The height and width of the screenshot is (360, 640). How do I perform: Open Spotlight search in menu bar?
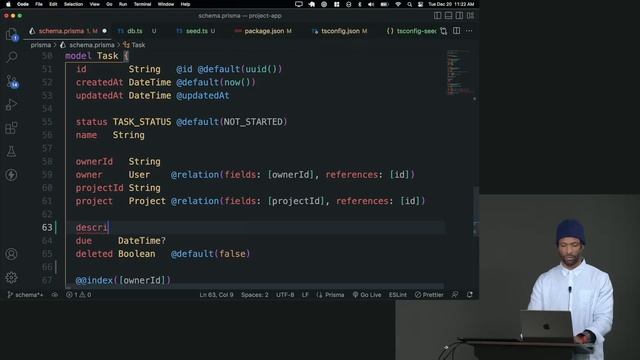pos(409,4)
